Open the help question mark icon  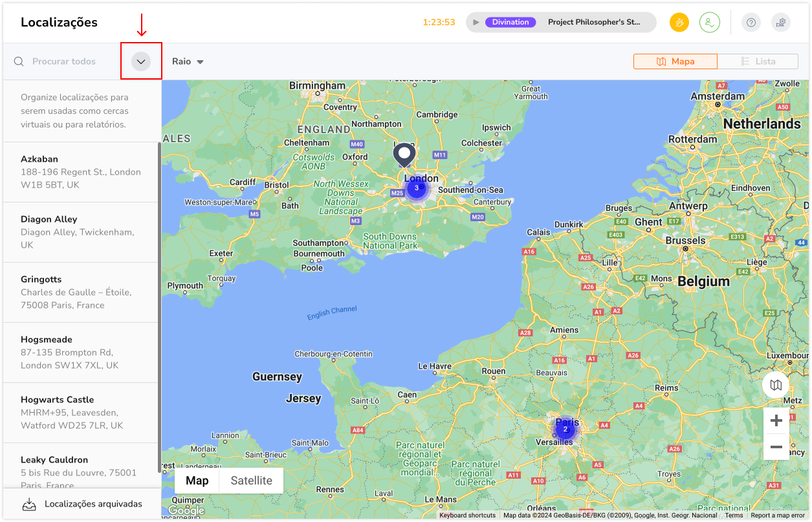point(751,23)
